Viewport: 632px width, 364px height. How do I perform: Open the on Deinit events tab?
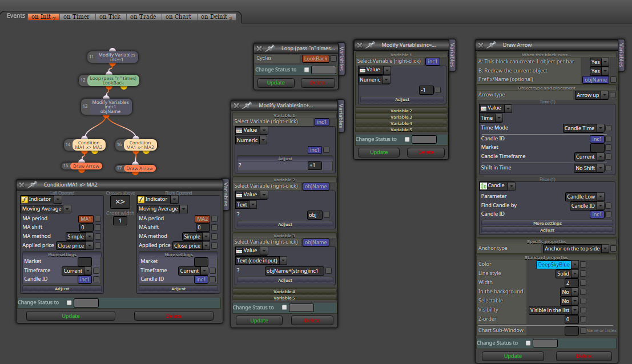[x=216, y=17]
